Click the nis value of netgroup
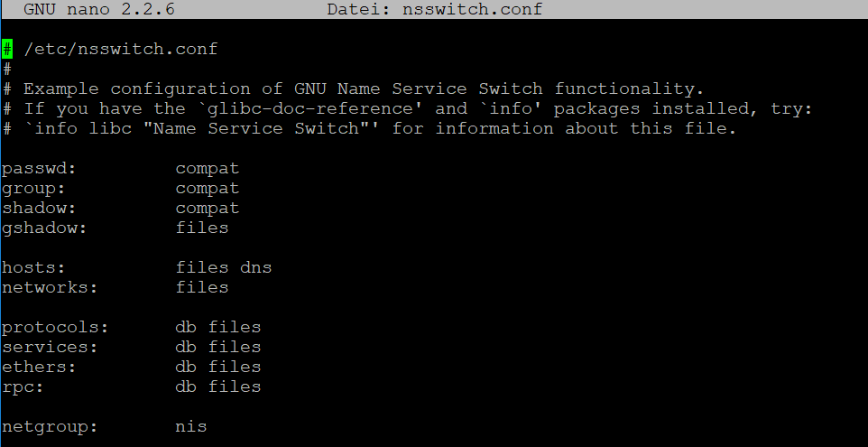This screenshot has height=447, width=868. coord(191,427)
